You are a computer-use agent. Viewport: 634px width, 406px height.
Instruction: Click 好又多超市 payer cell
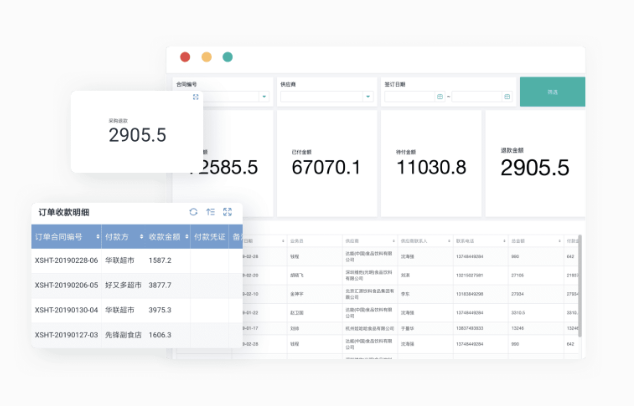pyautogui.click(x=123, y=285)
